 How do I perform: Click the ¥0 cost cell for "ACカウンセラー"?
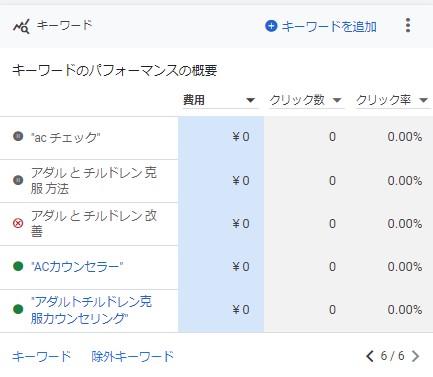[x=221, y=267]
